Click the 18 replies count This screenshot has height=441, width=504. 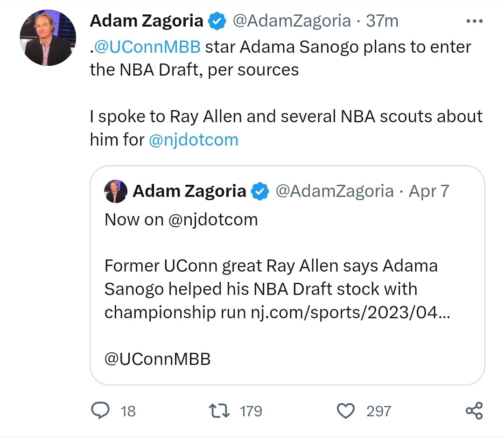pos(128,411)
